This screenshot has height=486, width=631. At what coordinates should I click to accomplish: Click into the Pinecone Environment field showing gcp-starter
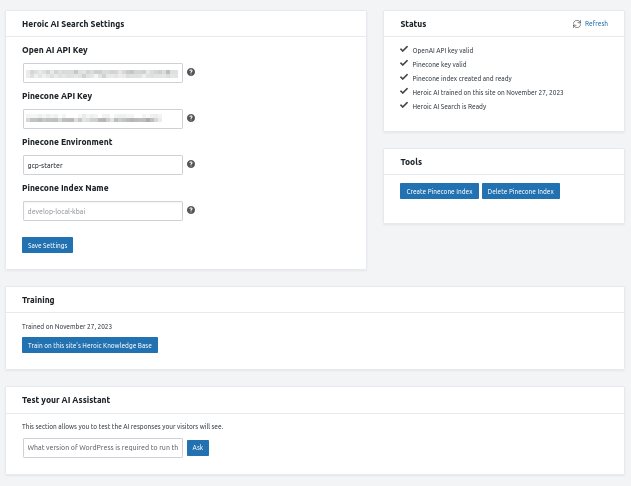(102, 165)
